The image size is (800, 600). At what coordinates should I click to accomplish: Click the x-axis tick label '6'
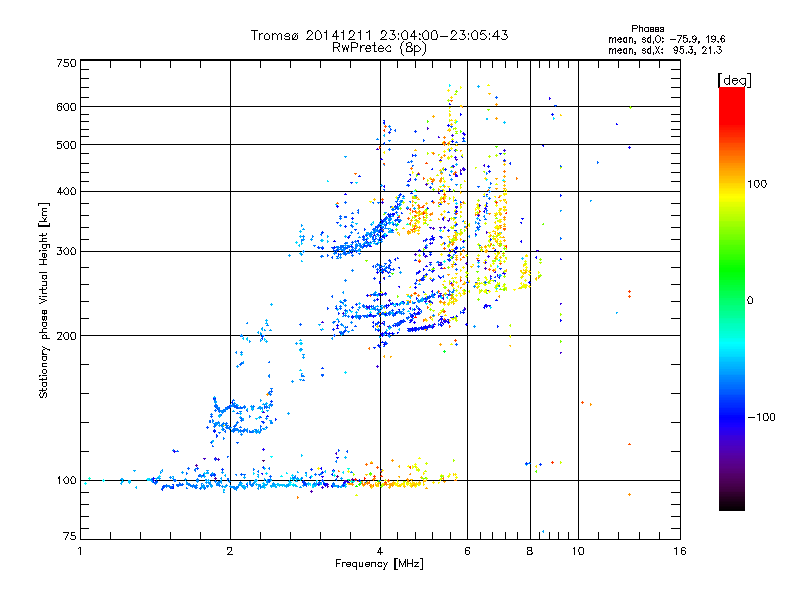467,551
